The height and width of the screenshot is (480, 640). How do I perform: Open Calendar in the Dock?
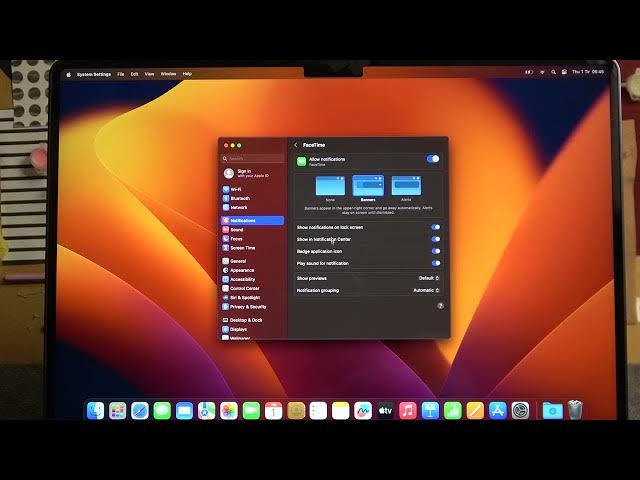pyautogui.click(x=273, y=410)
